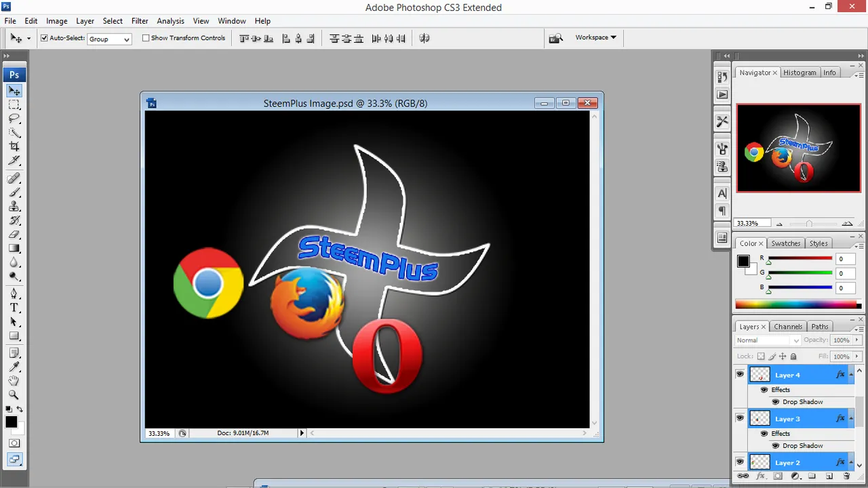The height and width of the screenshot is (488, 868).
Task: Select the Slice tool
Action: pos(14,161)
